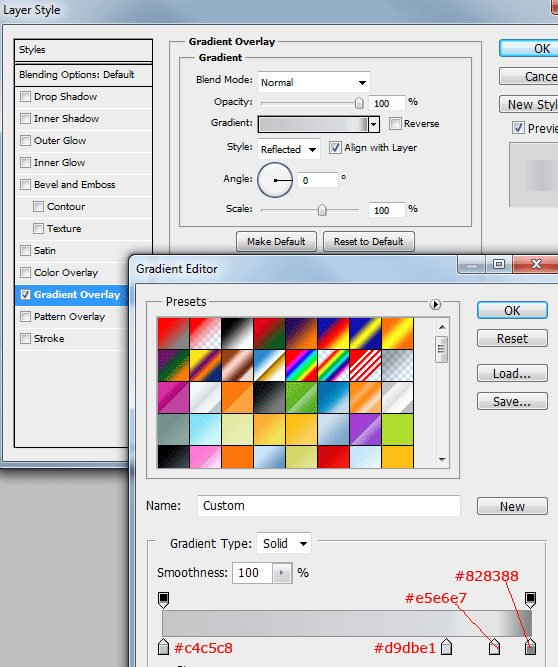The height and width of the screenshot is (667, 558).
Task: Uncheck Align with Layer
Action: pyautogui.click(x=335, y=148)
